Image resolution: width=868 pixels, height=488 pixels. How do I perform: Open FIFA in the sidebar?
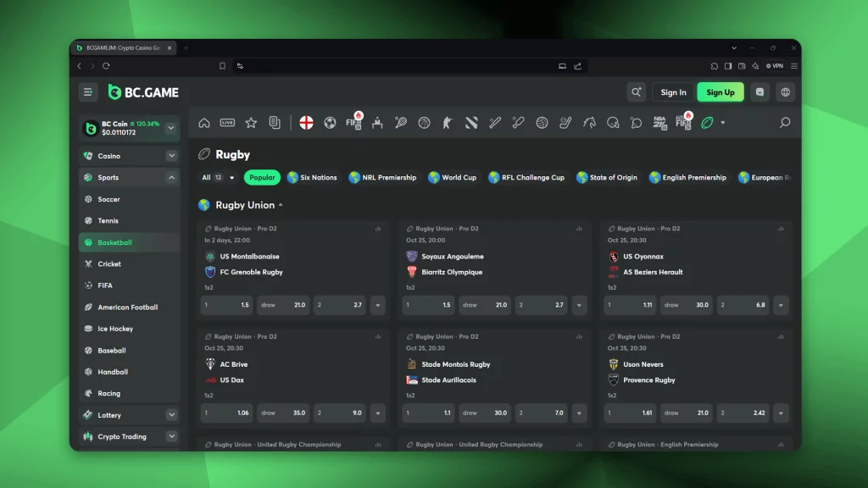click(x=129, y=286)
